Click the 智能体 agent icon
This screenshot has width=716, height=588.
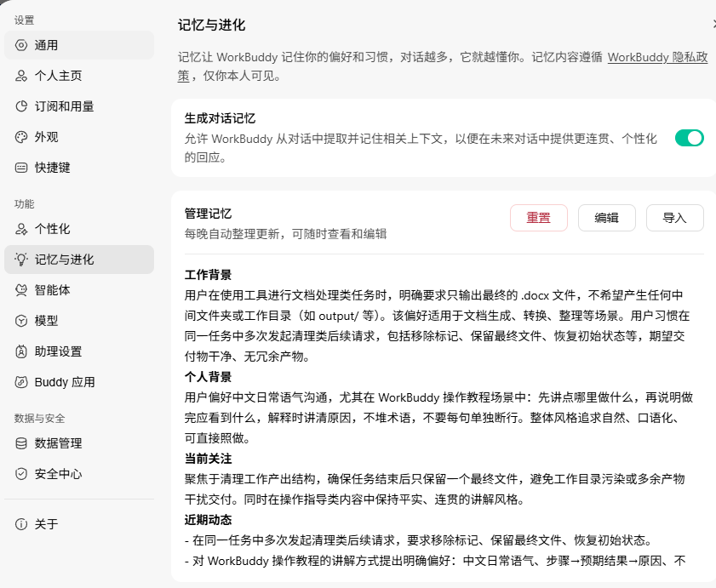click(21, 290)
